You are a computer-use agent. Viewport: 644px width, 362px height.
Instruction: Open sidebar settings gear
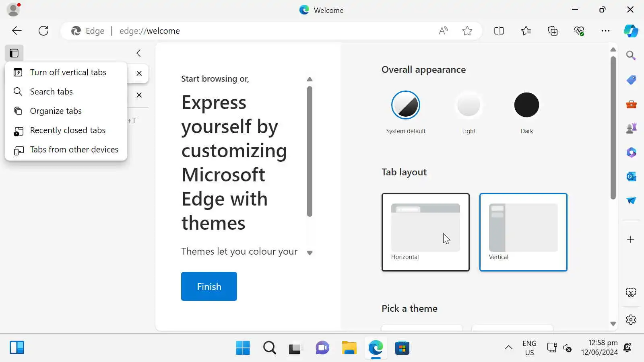coord(631,320)
